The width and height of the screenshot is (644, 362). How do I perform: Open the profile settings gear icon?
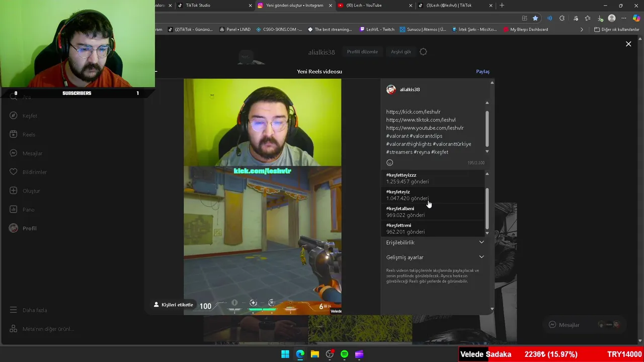coord(423,52)
